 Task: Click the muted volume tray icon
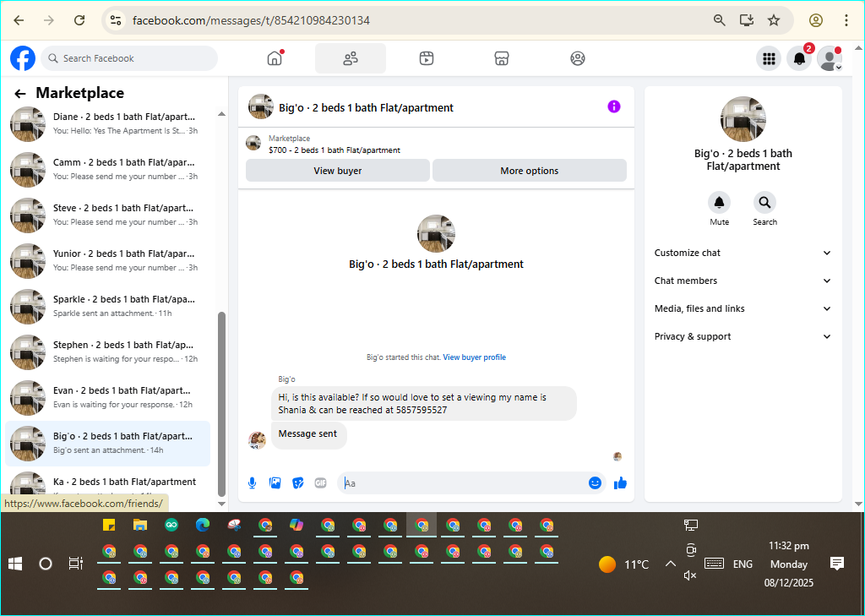(x=690, y=575)
